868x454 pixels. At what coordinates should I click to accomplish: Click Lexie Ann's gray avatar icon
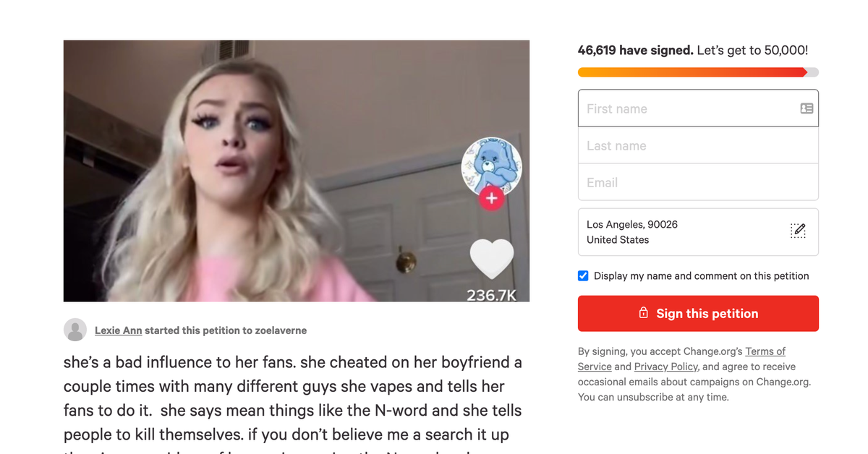[75, 330]
